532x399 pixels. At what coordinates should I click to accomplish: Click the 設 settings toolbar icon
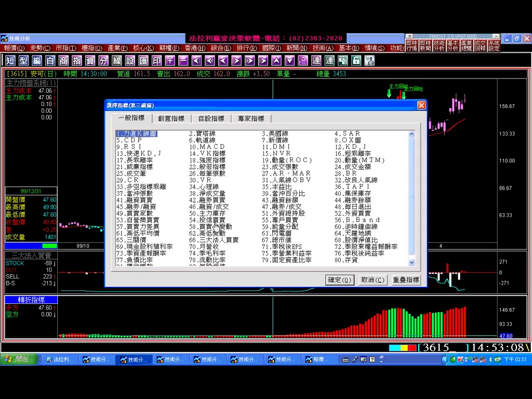click(130, 61)
